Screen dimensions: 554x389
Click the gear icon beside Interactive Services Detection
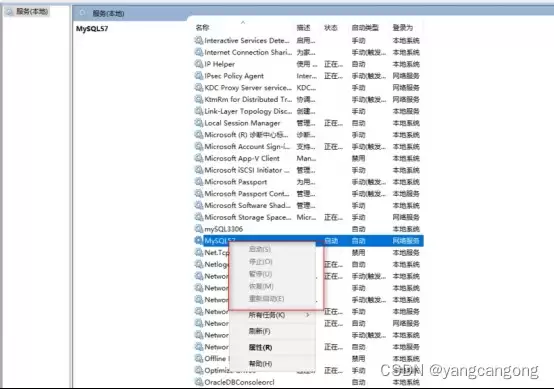[x=199, y=40]
